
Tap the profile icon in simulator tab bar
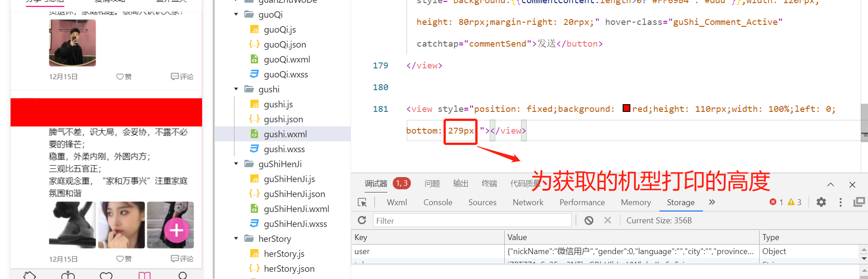tap(183, 275)
